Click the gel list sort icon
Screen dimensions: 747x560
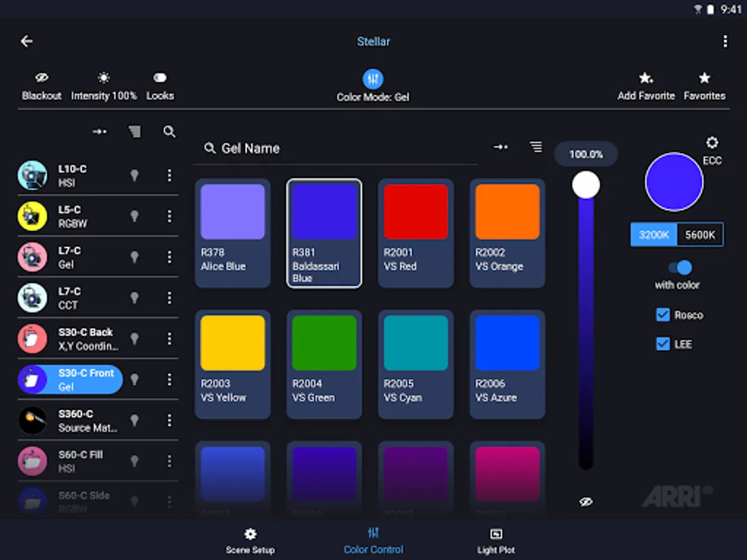coord(536,147)
